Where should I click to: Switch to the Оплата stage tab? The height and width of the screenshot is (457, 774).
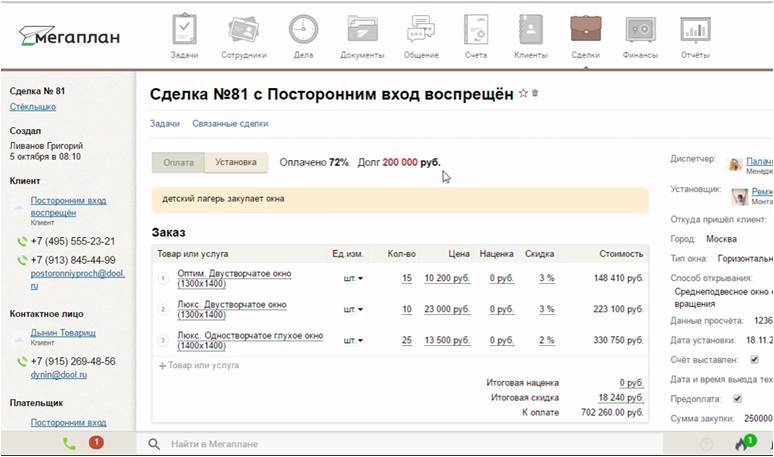[178, 162]
